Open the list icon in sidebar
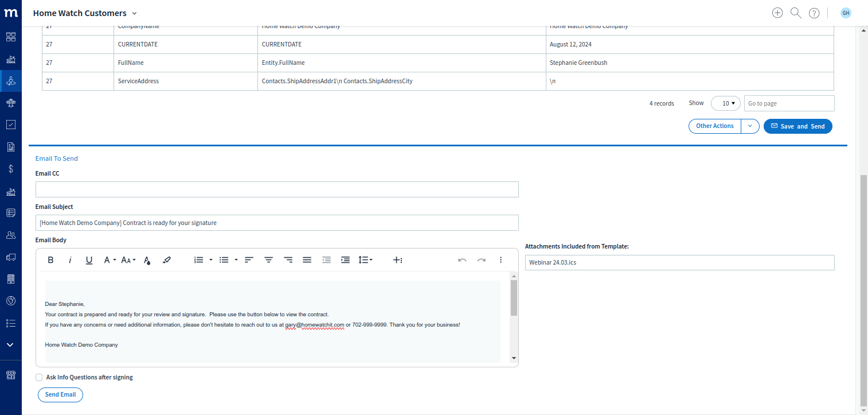 pyautogui.click(x=11, y=323)
